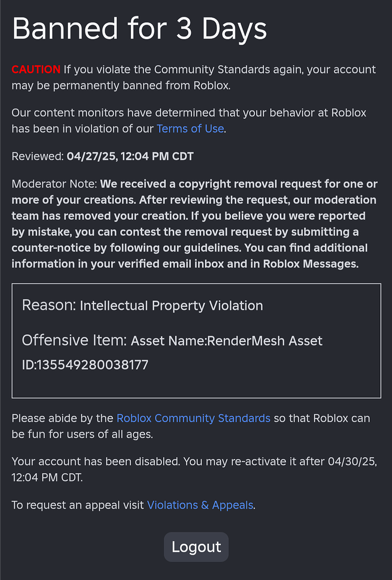The image size is (392, 580).
Task: Select the Intellectual Property Violation reason text
Action: coord(171,305)
